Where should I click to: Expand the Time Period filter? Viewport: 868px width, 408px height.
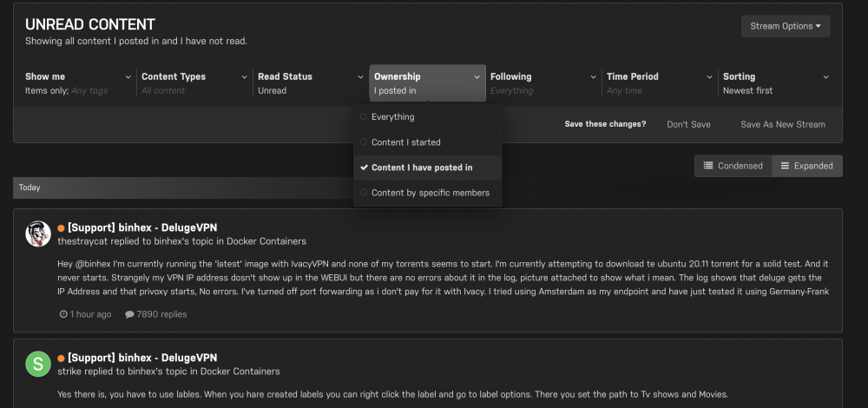(x=660, y=83)
